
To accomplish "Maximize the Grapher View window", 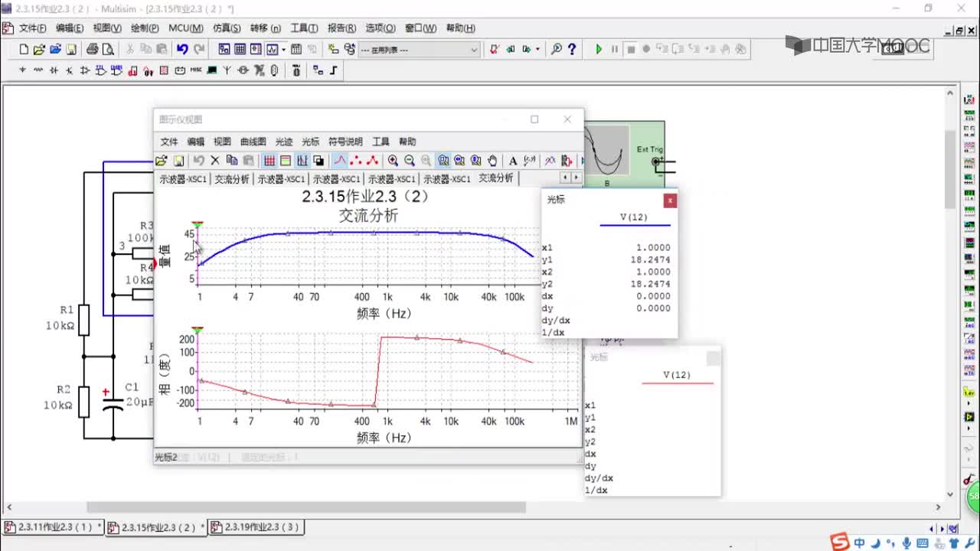I will 534,119.
